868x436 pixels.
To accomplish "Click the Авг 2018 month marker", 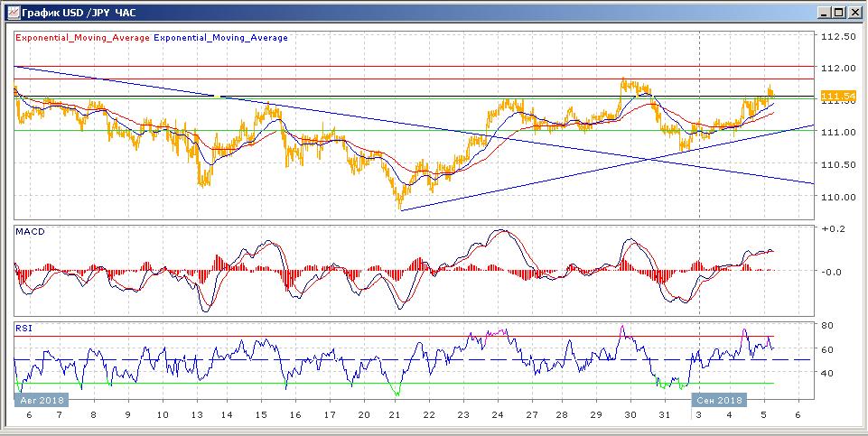I will [41, 400].
